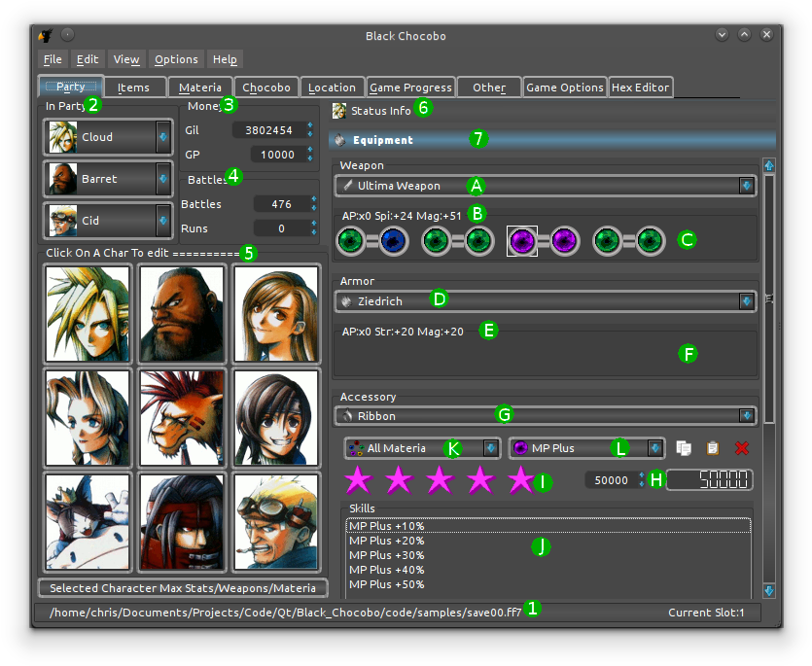Select the last green weapon materia slot

tap(651, 241)
